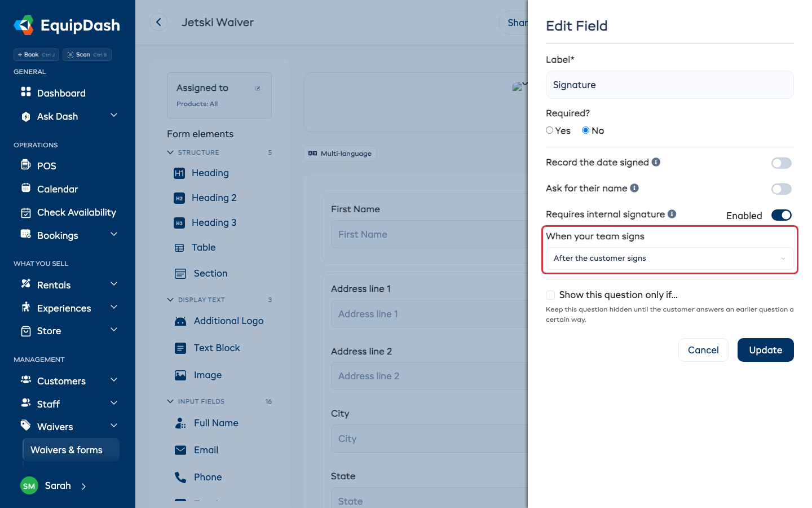The image size is (812, 508).
Task: Expand the Bookings sidebar chevron
Action: [114, 234]
